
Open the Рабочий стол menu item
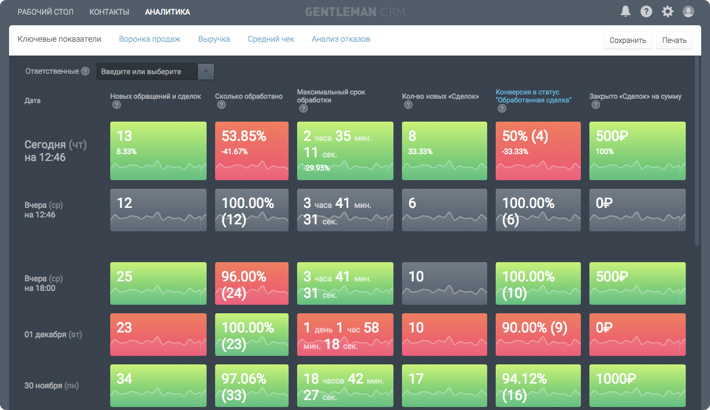pyautogui.click(x=47, y=12)
